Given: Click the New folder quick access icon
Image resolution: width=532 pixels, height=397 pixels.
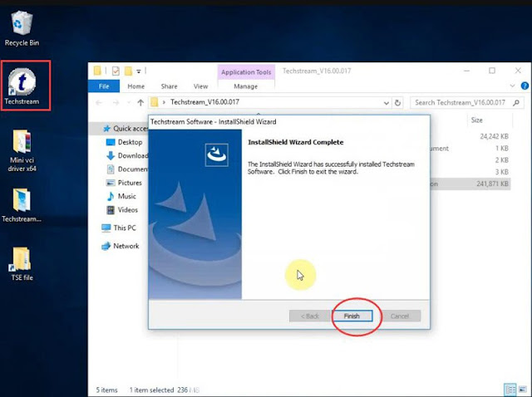Looking at the screenshot, I should (128, 71).
